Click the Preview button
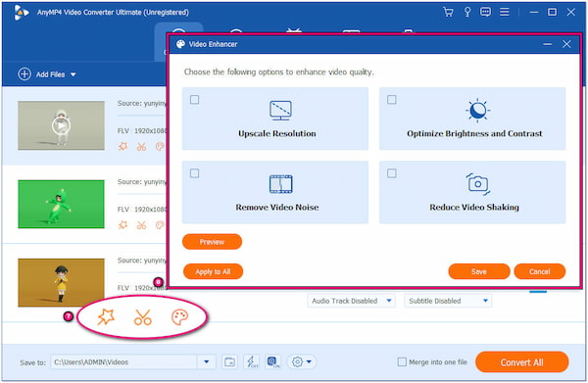 click(212, 242)
